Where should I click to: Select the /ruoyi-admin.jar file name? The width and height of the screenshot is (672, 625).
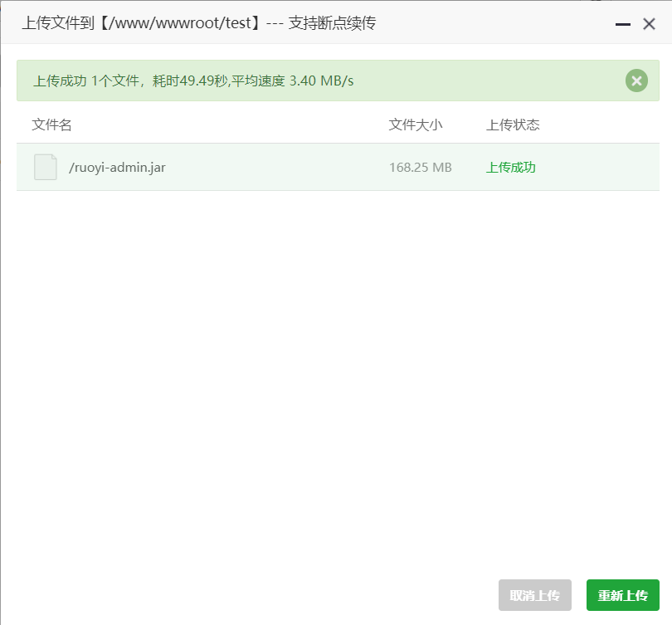pos(117,167)
